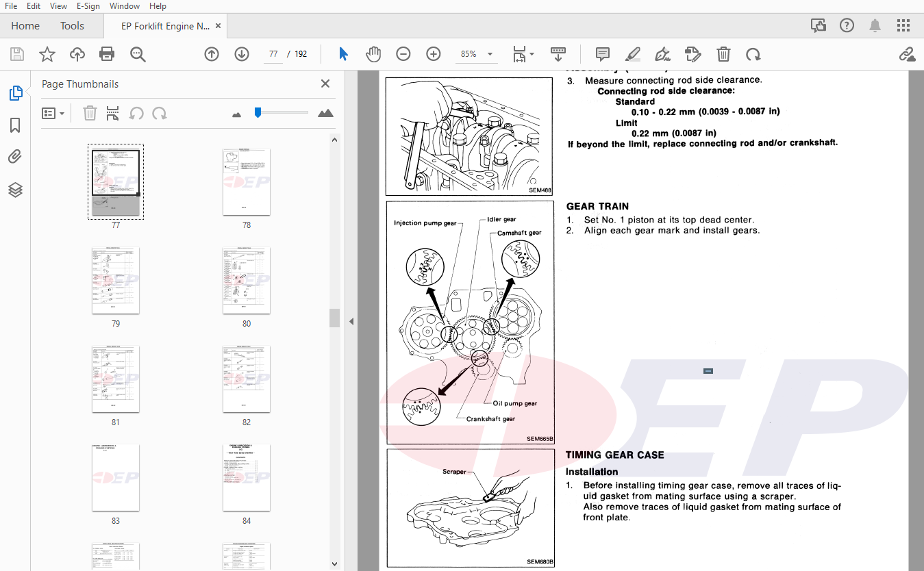Insert pages icon in thumbnails panel

point(113,113)
